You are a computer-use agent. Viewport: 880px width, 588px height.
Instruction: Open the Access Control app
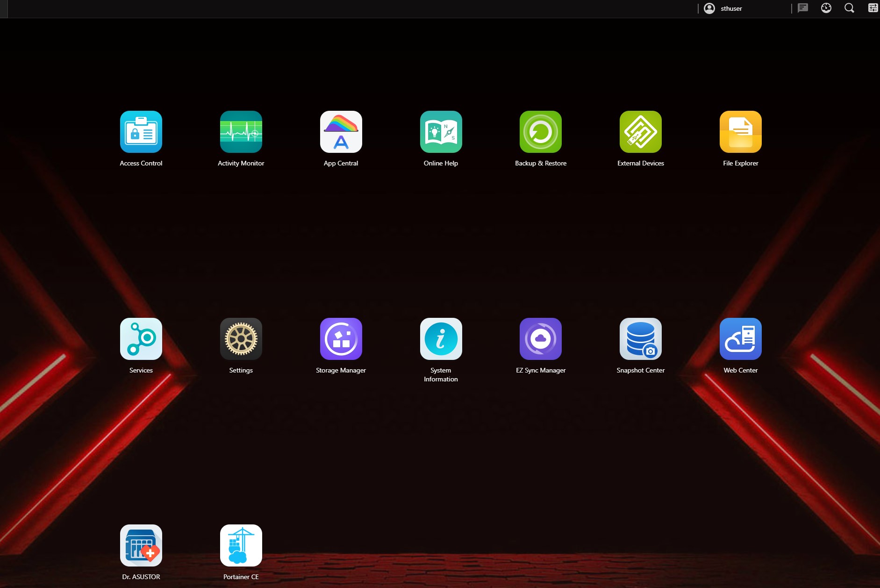[141, 132]
